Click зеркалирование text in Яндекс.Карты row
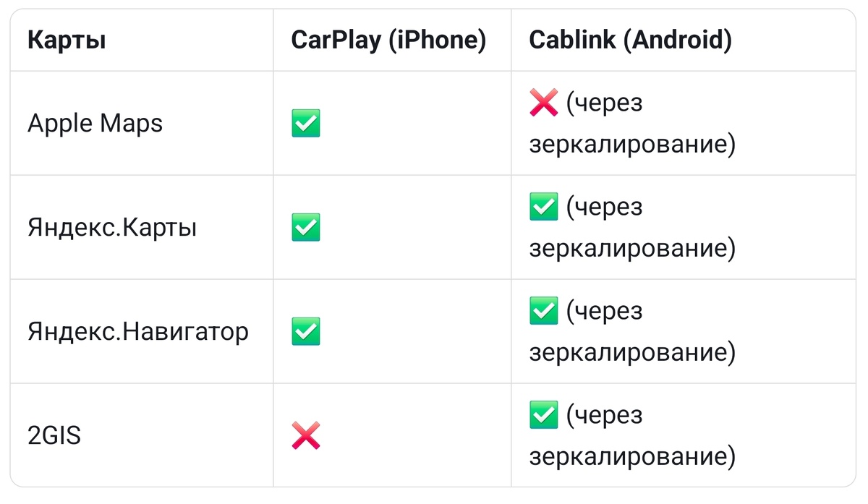The width and height of the screenshot is (868, 504). (633, 249)
